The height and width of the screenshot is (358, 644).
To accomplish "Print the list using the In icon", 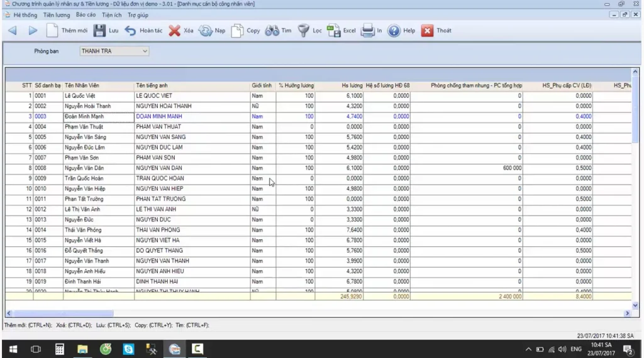I will [x=367, y=31].
